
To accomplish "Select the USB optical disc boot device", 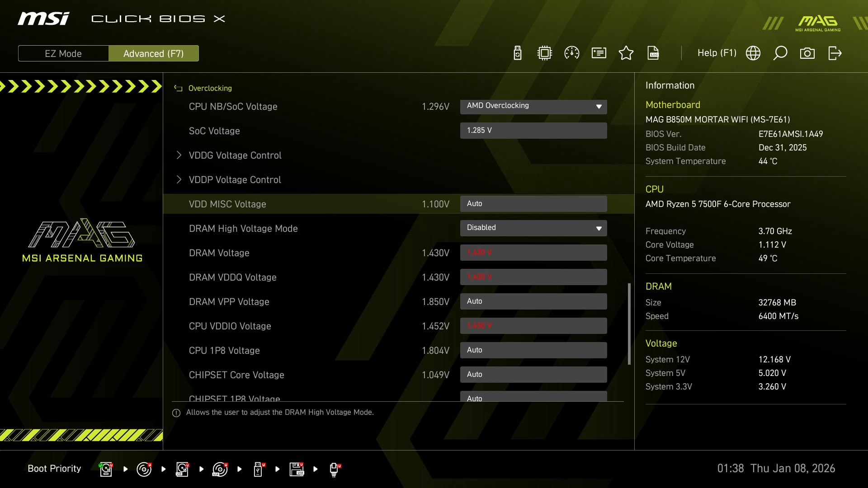I will 220,469.
